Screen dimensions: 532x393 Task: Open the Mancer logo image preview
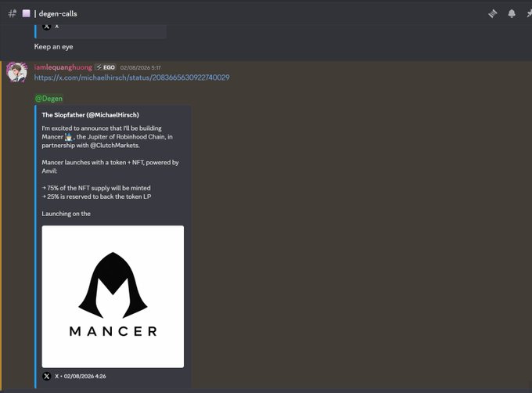(113, 297)
